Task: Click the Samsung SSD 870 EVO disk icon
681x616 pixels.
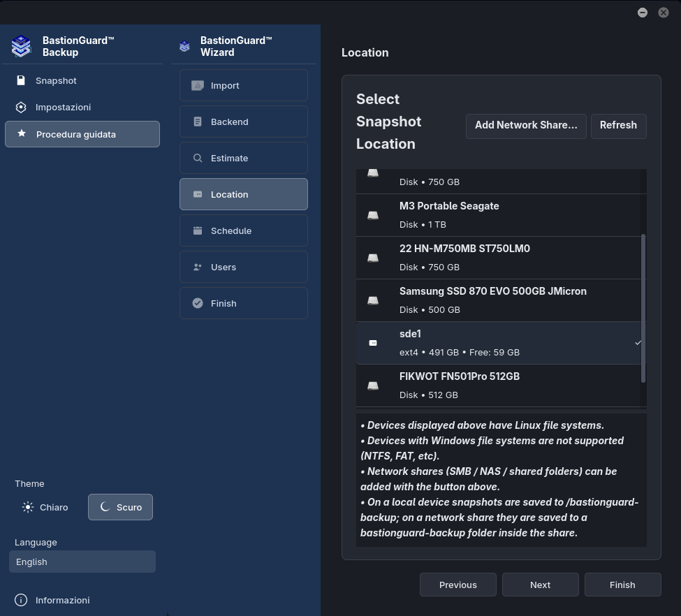Action: (x=373, y=300)
